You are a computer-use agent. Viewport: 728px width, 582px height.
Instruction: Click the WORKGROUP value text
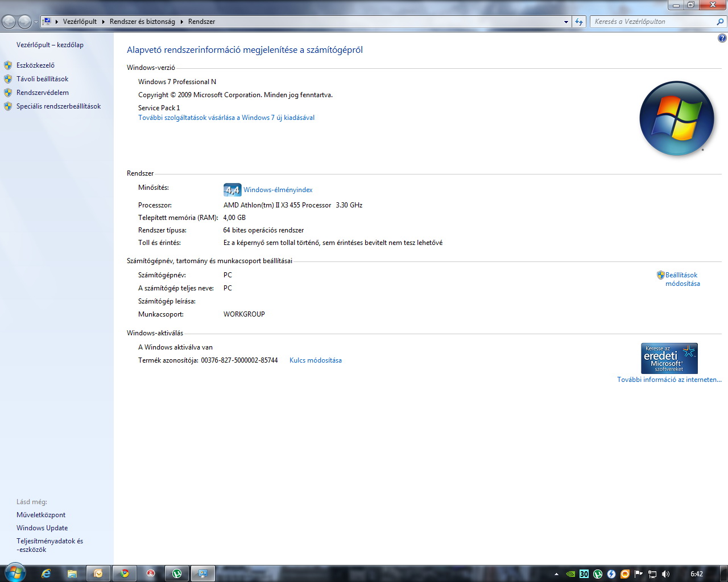point(244,314)
